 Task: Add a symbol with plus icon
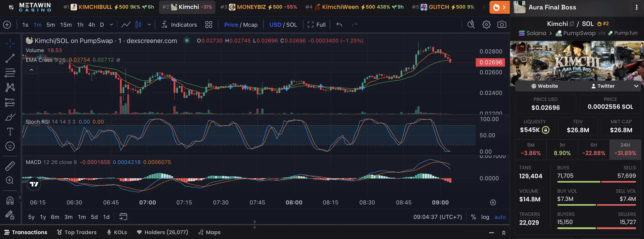7,25
